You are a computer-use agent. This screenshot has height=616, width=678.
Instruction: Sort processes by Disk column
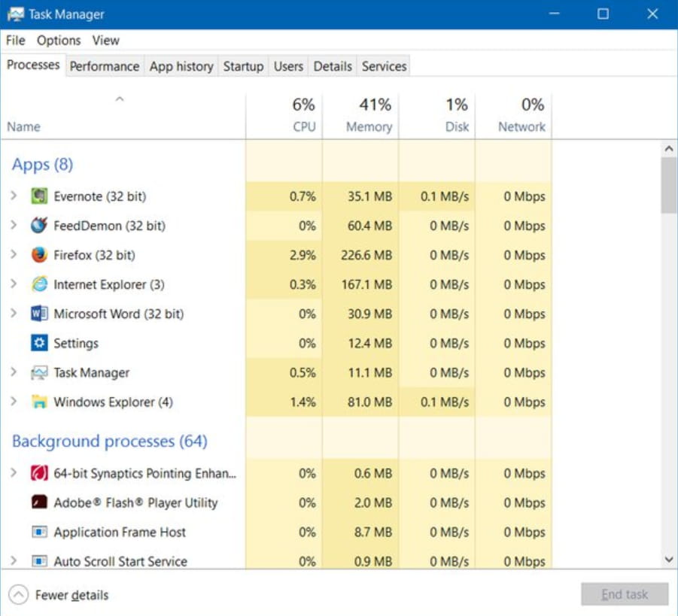pyautogui.click(x=437, y=116)
